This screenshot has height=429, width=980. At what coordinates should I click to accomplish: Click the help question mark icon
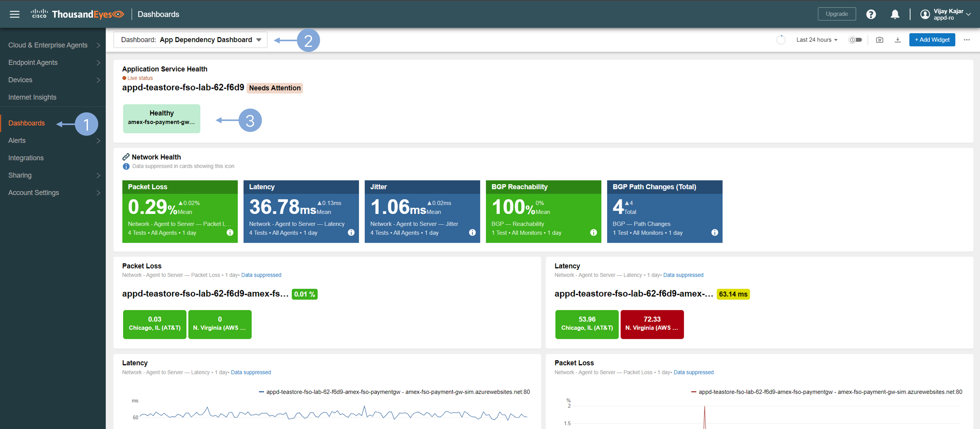coord(871,14)
